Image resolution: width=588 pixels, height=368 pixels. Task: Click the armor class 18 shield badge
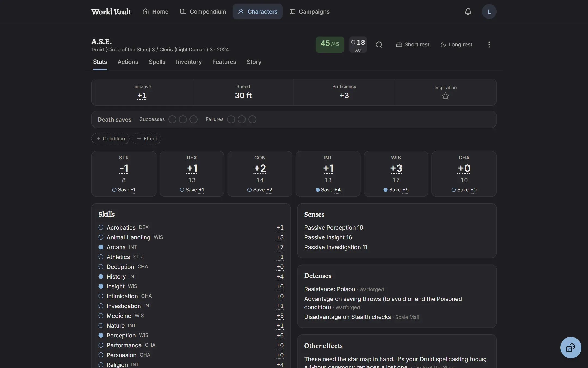(x=358, y=45)
